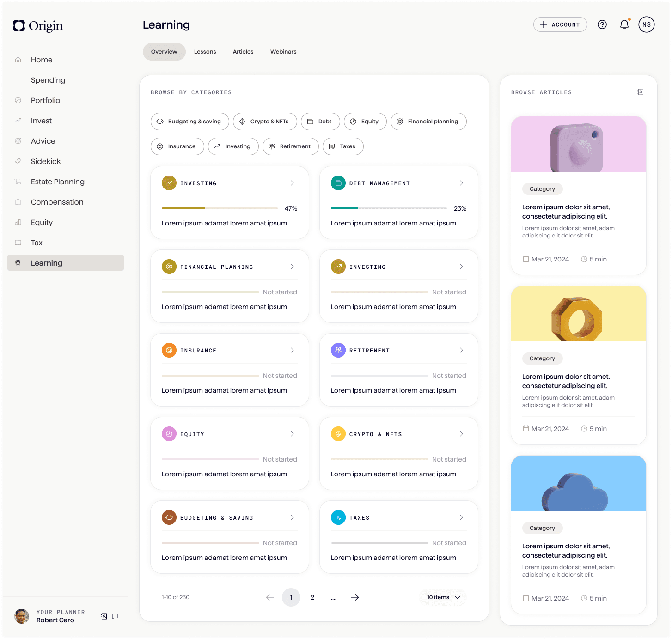
Task: Open Sidekick in the sidebar
Action: point(66,161)
